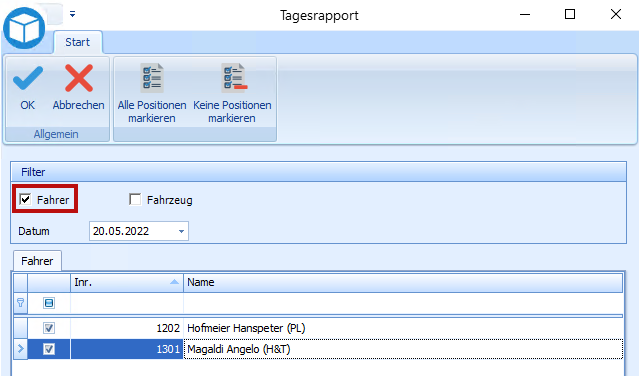Click the red Abbrechen cross icon
The height and width of the screenshot is (376, 639).
pos(79,78)
